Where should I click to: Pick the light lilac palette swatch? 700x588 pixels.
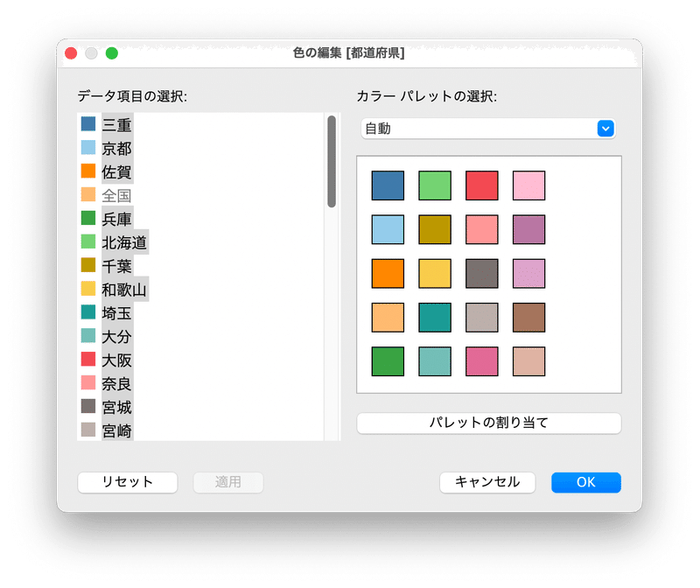(529, 273)
